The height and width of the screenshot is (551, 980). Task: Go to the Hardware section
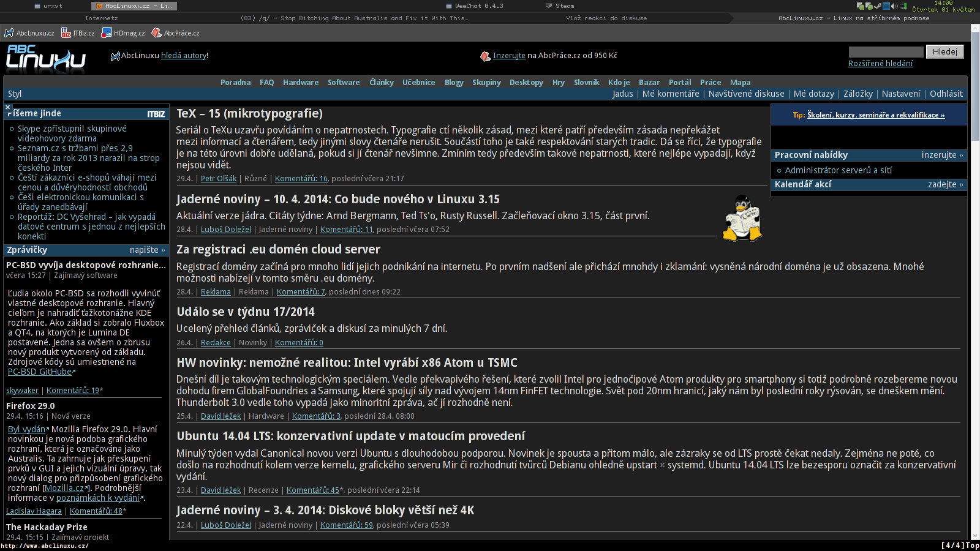click(x=301, y=83)
